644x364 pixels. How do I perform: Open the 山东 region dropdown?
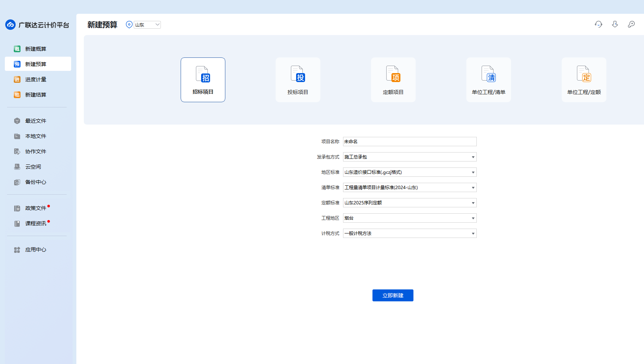(147, 25)
